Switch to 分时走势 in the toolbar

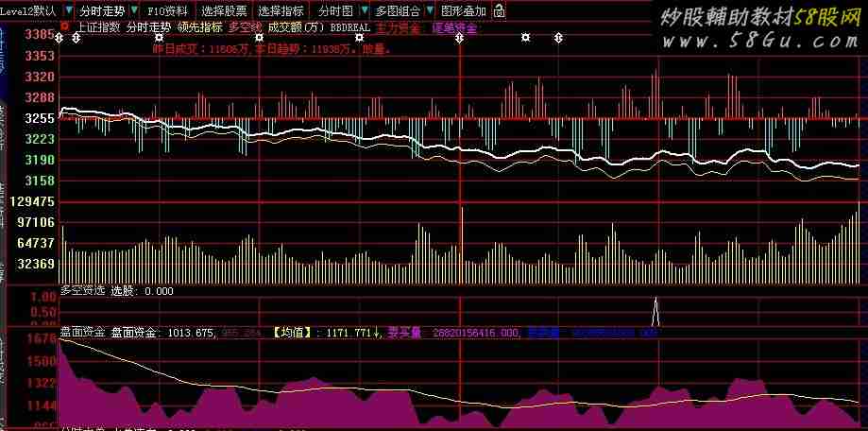click(102, 10)
